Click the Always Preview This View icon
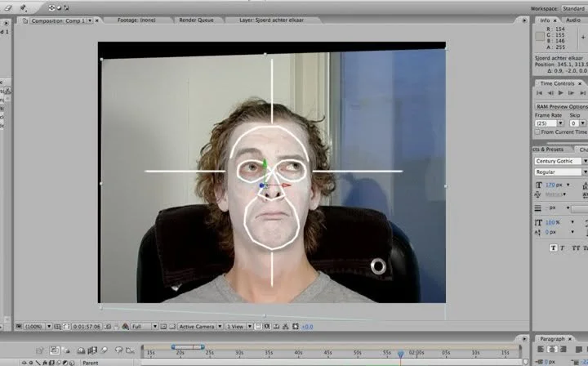Screen dimensions: 588x366 pyautogui.click(x=19, y=327)
